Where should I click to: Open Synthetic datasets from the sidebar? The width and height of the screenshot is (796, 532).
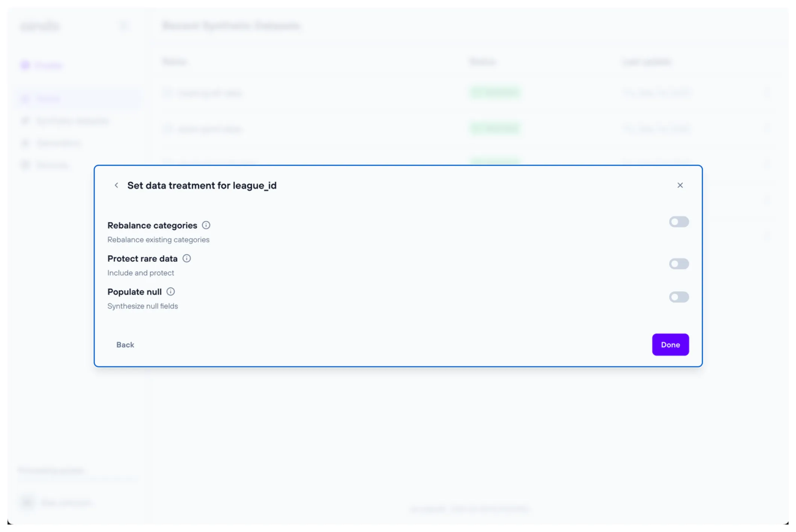[x=71, y=121]
